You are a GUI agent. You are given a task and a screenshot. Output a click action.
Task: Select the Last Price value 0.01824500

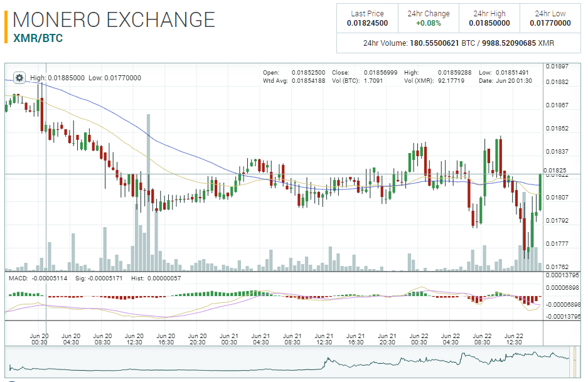367,23
